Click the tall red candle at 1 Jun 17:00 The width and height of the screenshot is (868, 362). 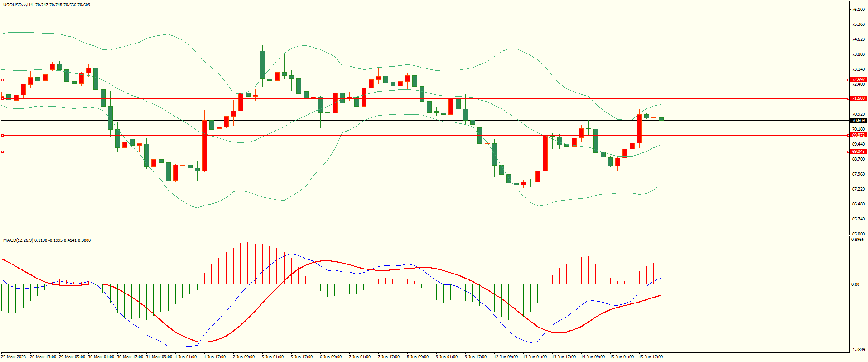(x=205, y=145)
